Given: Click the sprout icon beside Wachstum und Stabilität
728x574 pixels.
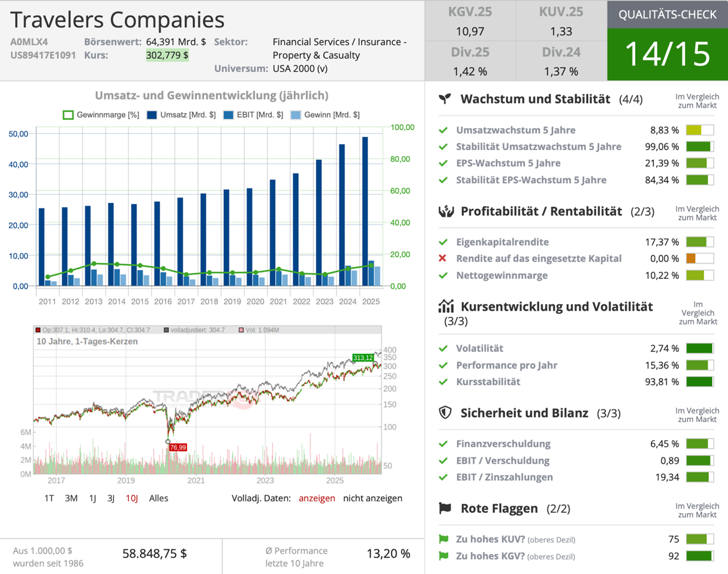Looking at the screenshot, I should click(x=445, y=99).
